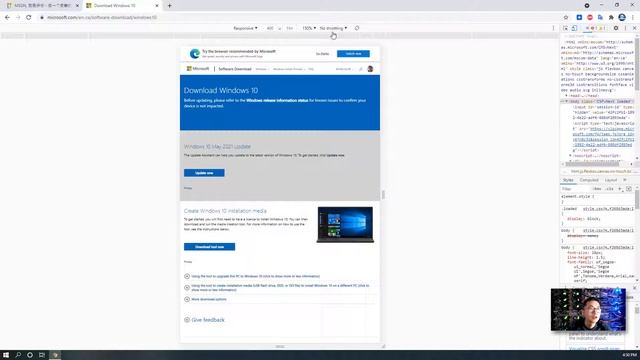Open the Extensions puzzle piece menu
640x360 pixels.
tap(611, 18)
